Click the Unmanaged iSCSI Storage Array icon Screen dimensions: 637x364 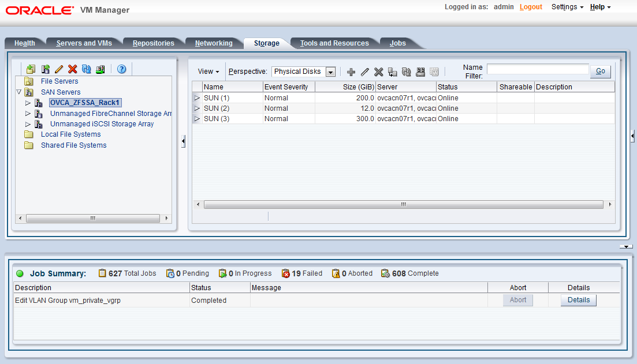39,124
